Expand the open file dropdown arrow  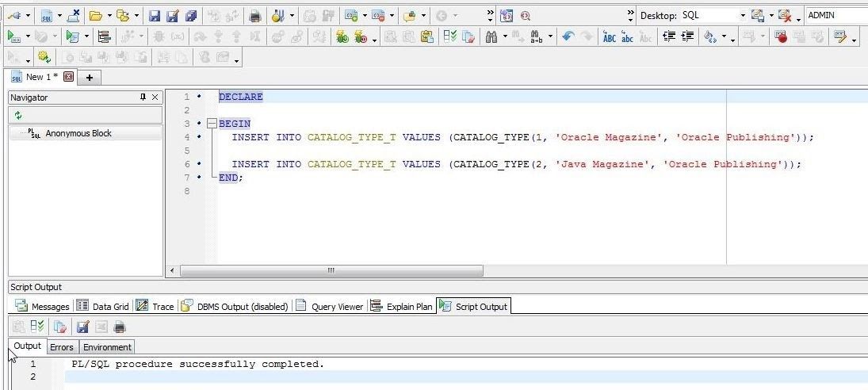pyautogui.click(x=109, y=16)
